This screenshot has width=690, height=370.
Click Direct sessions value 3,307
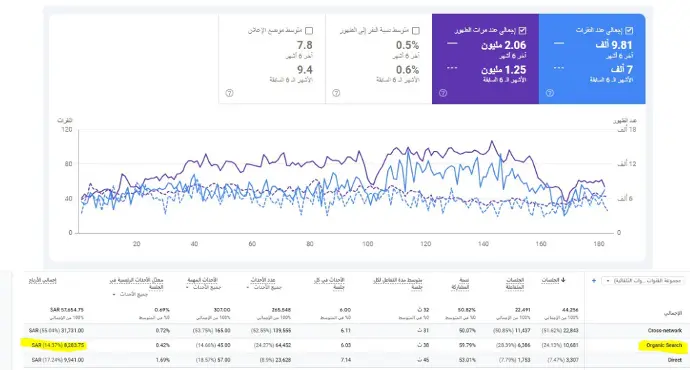[572, 360]
